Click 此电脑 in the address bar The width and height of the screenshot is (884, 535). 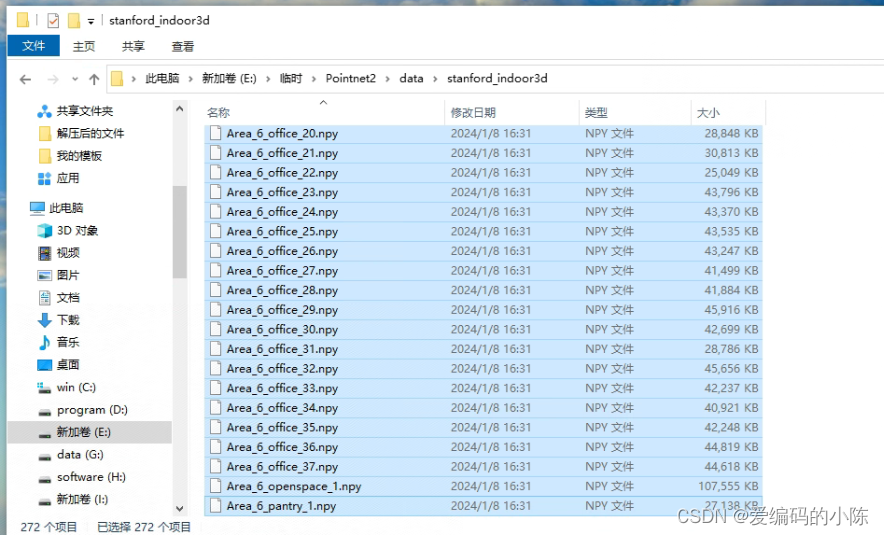162,78
